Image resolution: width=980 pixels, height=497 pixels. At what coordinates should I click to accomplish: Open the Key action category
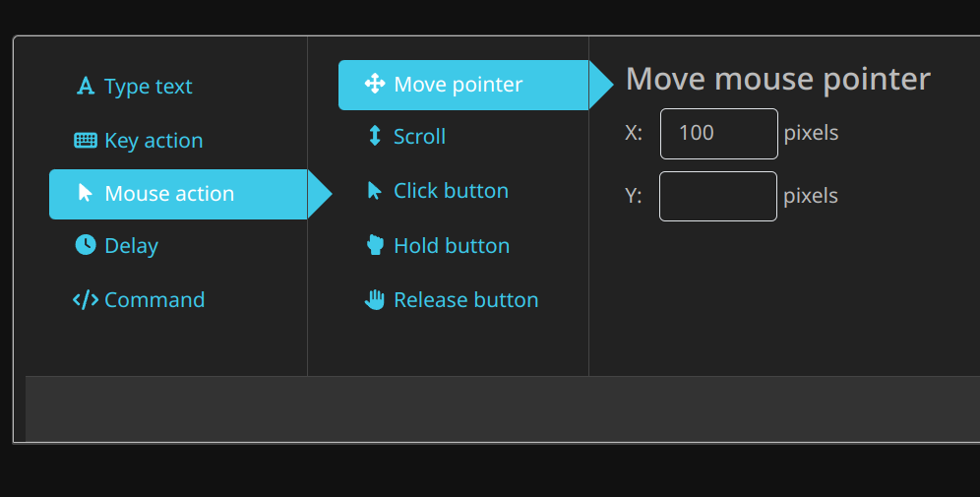click(x=153, y=141)
